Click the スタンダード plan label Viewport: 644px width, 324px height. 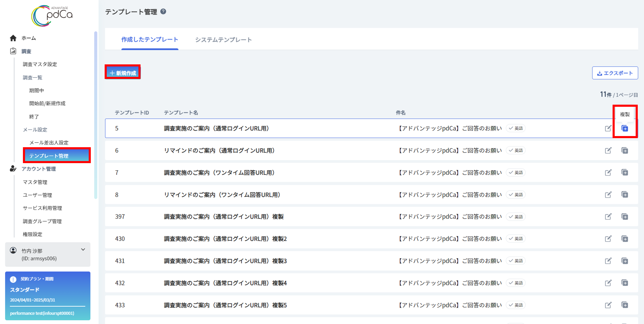pos(25,290)
